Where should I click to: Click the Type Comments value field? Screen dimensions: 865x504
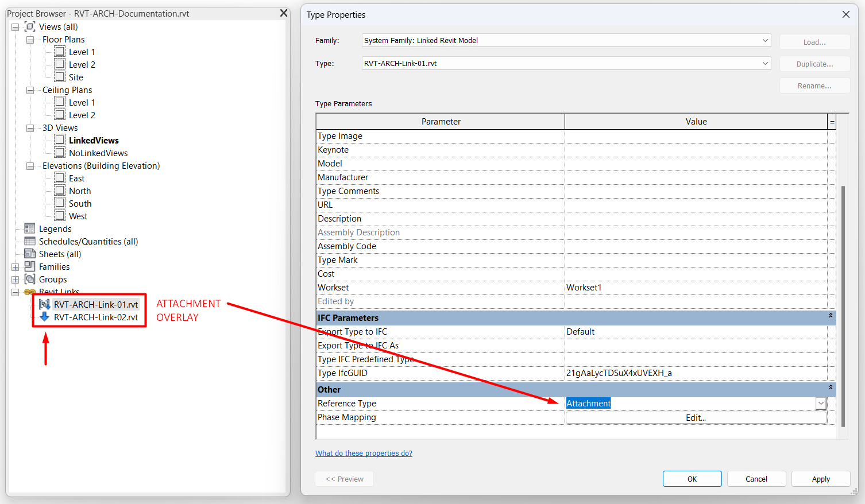tap(696, 191)
